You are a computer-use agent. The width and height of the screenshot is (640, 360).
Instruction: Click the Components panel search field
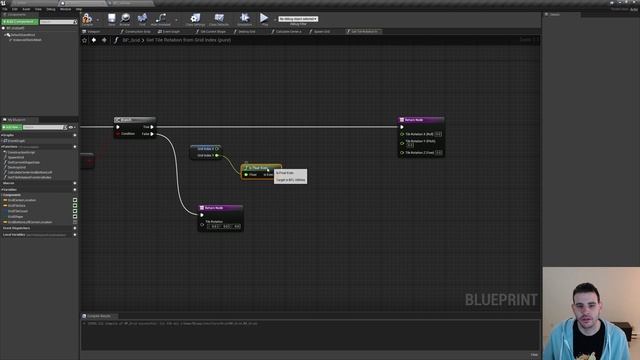coord(58,22)
